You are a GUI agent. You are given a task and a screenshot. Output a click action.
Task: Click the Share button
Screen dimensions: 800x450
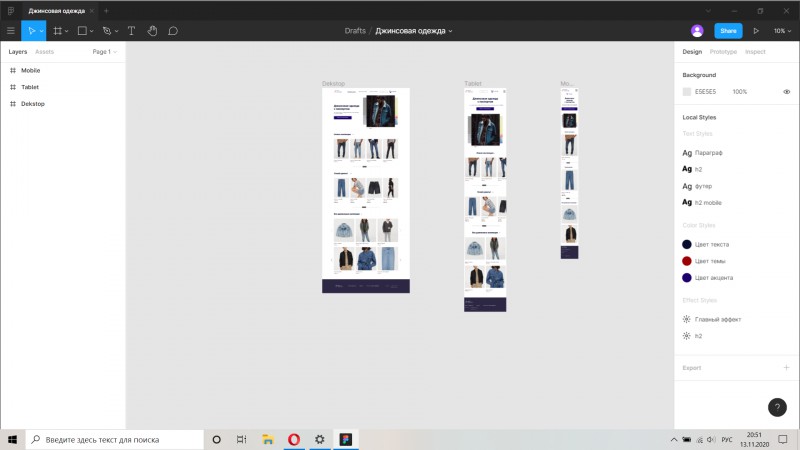click(728, 31)
